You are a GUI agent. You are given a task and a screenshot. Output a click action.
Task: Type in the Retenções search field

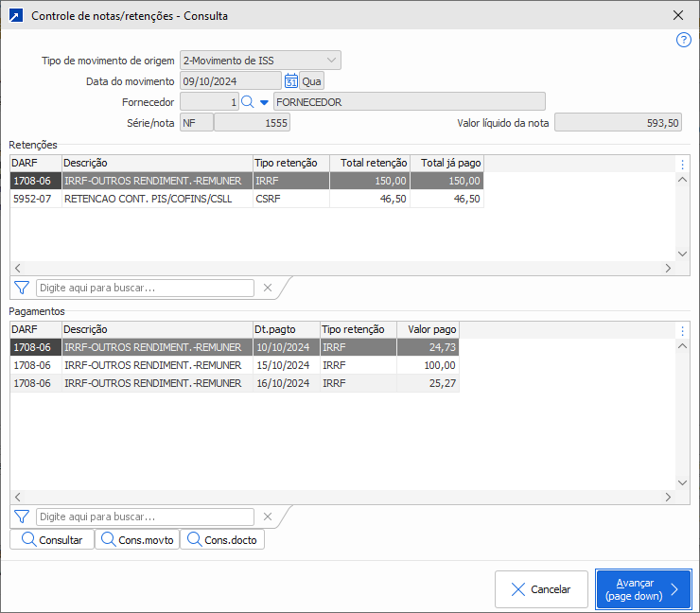click(145, 288)
